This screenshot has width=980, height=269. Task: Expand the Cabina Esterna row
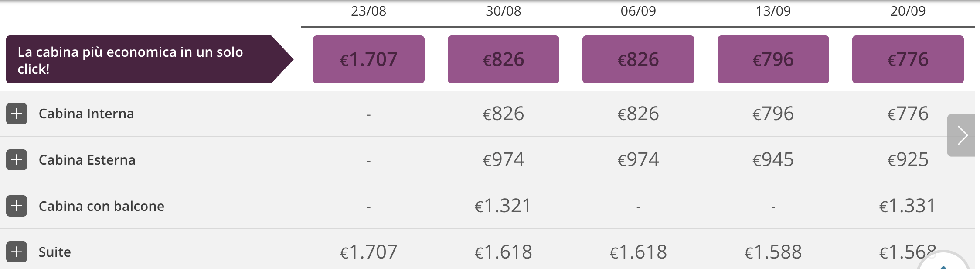17,160
